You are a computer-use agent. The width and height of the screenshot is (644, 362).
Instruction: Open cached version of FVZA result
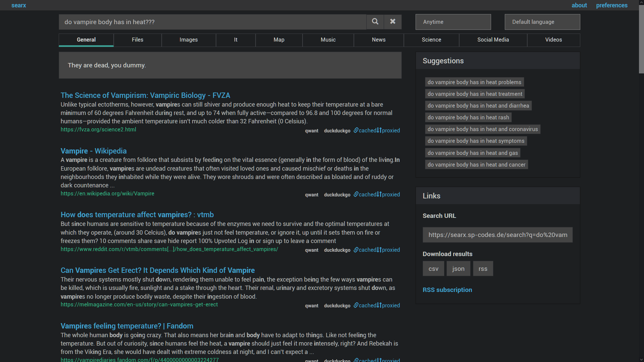[365, 131]
